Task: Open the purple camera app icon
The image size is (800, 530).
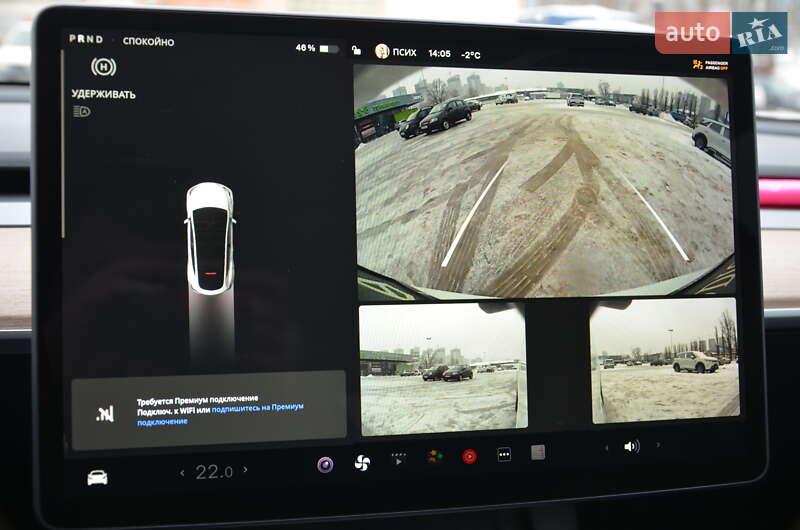Action: (325, 465)
